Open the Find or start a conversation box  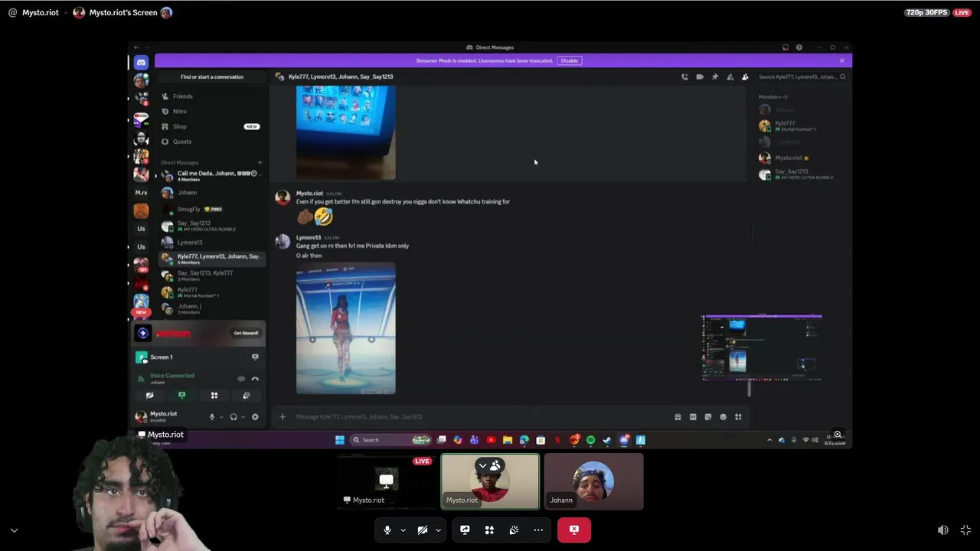click(212, 77)
